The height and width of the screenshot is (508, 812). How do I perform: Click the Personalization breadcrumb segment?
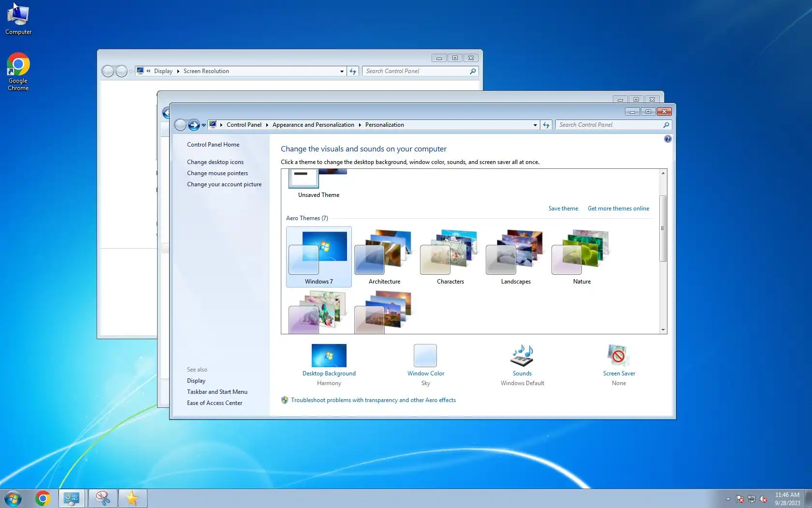(x=385, y=125)
